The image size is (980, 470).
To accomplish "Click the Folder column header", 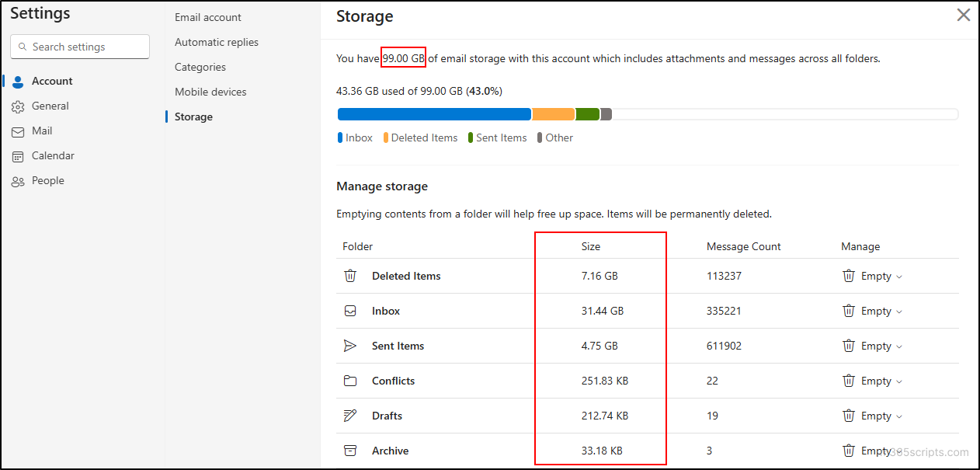I will click(358, 246).
